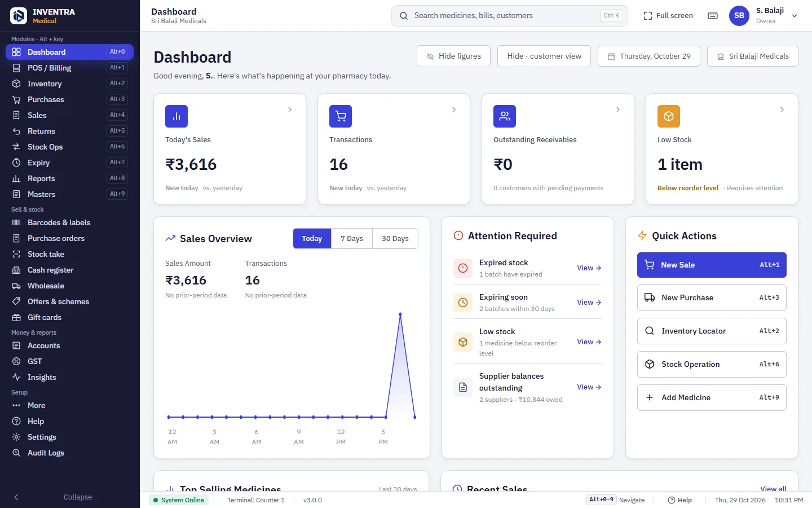Toggle Hide figures

pyautogui.click(x=453, y=56)
